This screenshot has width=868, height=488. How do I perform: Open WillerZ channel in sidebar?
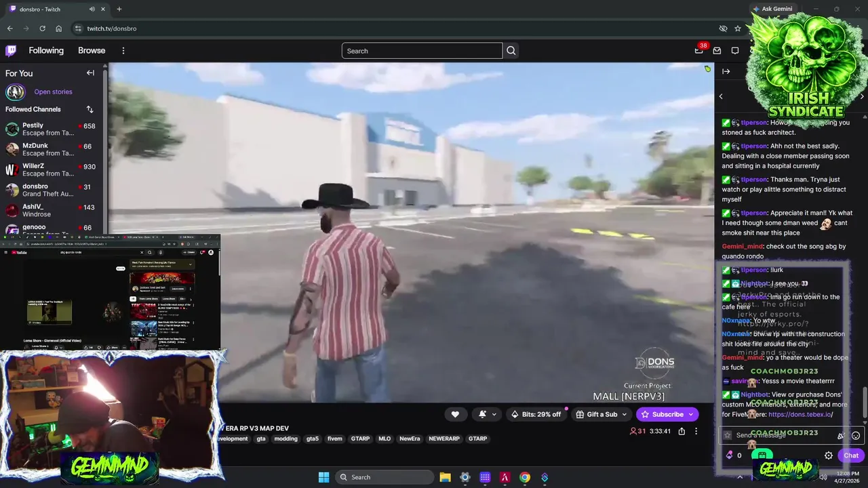click(52, 169)
